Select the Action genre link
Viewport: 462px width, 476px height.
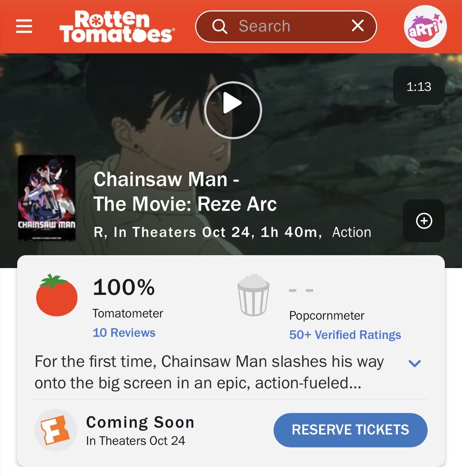(x=352, y=232)
